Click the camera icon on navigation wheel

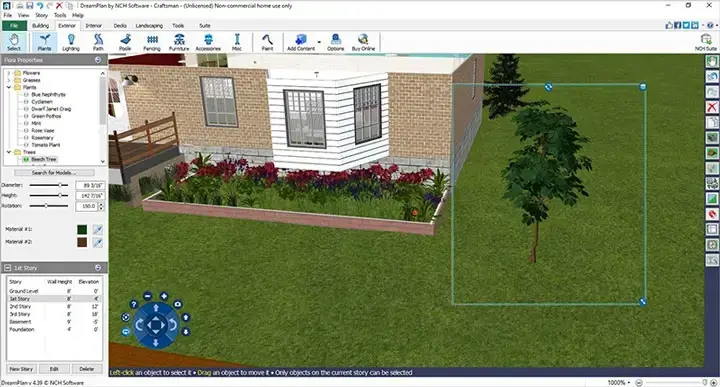(x=178, y=304)
